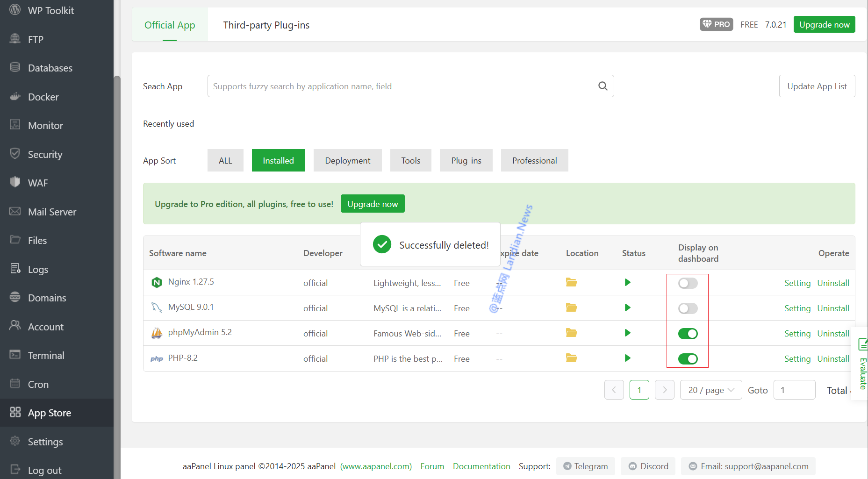Open the Evaluate feedback side icon
Image resolution: width=868 pixels, height=479 pixels.
(x=862, y=365)
